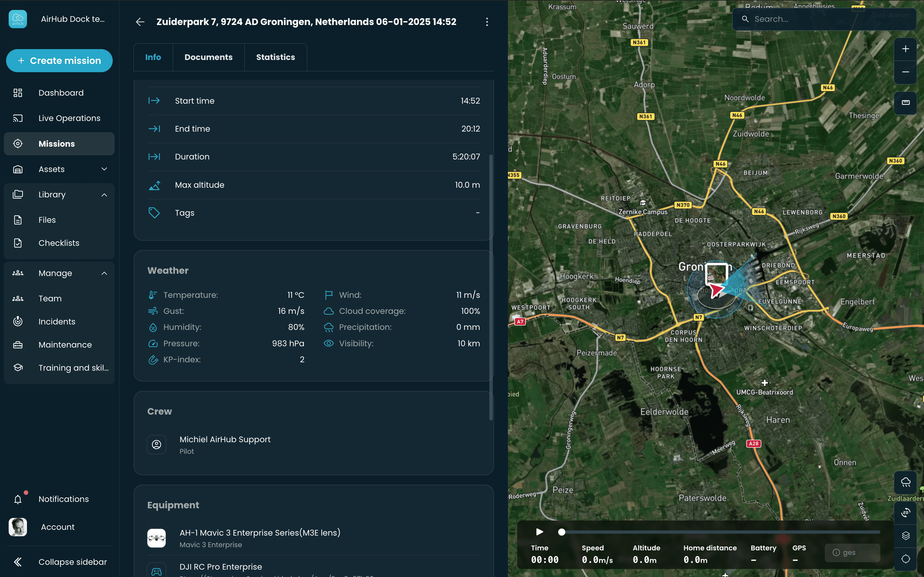
Task: Click the Humidity droplet icon
Action: coord(153,327)
